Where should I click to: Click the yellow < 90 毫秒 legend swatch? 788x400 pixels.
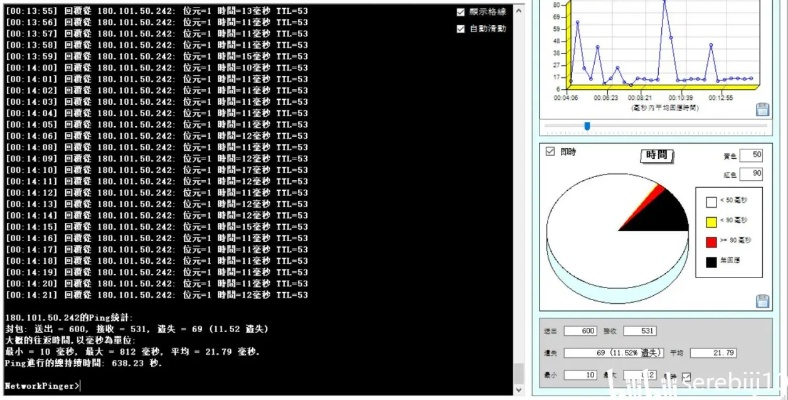click(x=711, y=221)
